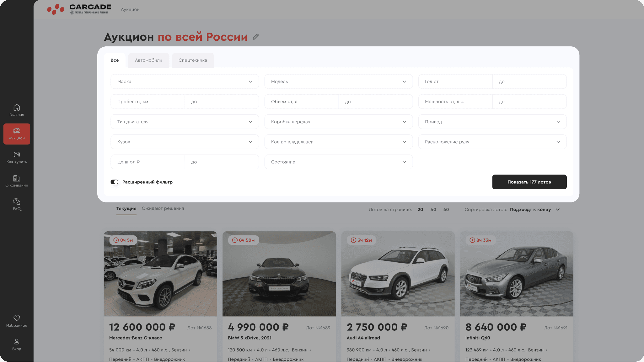Screen dimensions: 644x362
Task: Click the Мощность от, л.с. field
Action: click(455, 102)
